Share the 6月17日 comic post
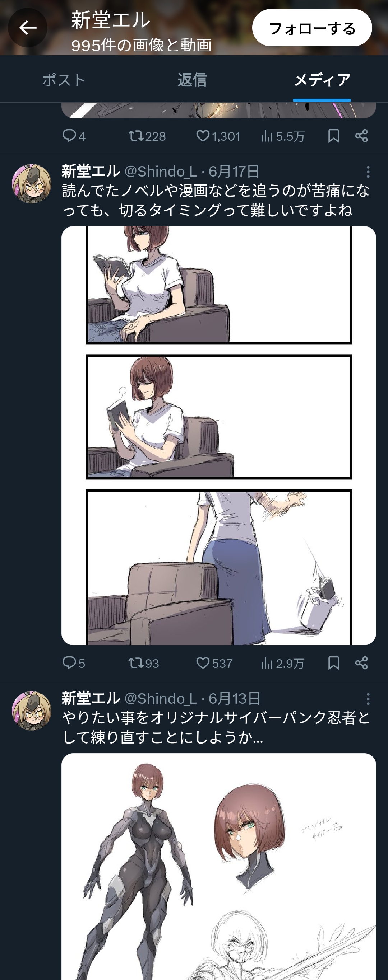 click(361, 663)
